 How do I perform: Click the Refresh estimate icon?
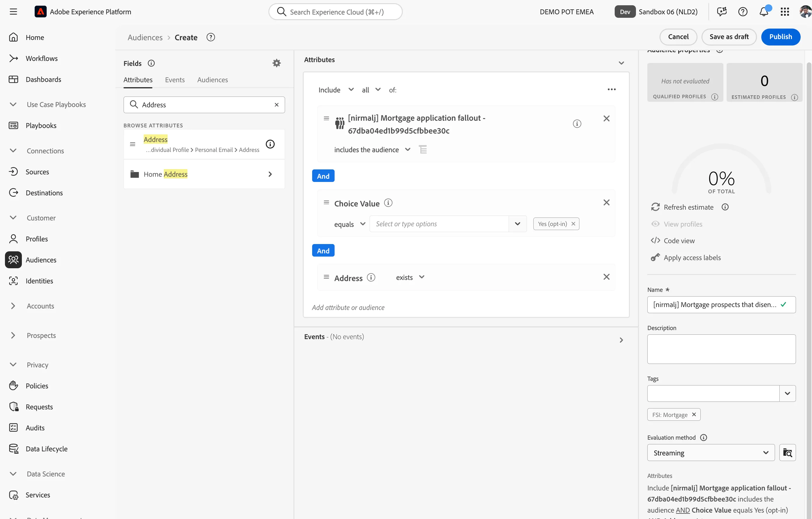pos(655,207)
